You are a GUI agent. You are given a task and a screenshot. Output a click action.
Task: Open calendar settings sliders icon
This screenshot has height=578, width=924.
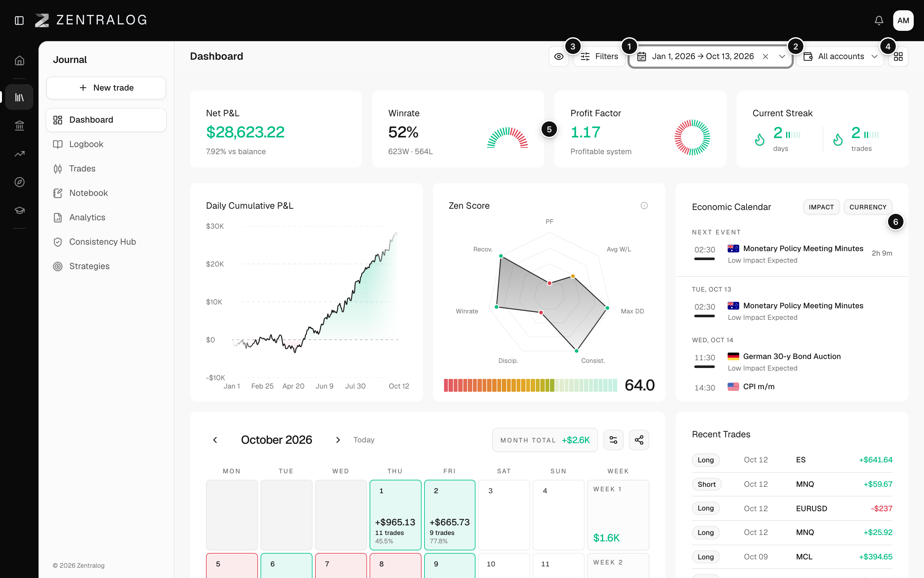(x=613, y=440)
